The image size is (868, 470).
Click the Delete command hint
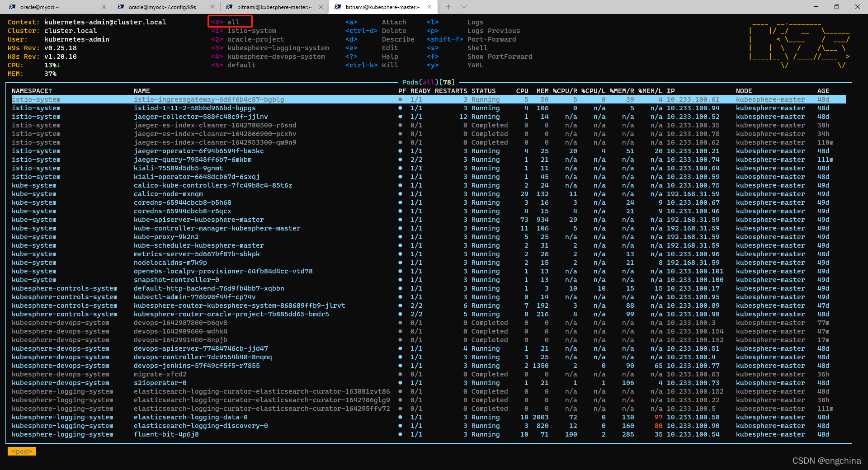click(x=394, y=31)
